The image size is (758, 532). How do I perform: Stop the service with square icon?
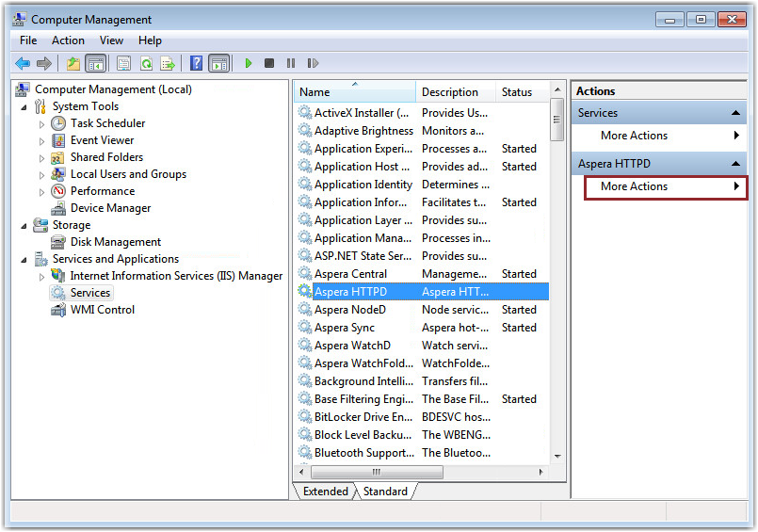click(269, 63)
